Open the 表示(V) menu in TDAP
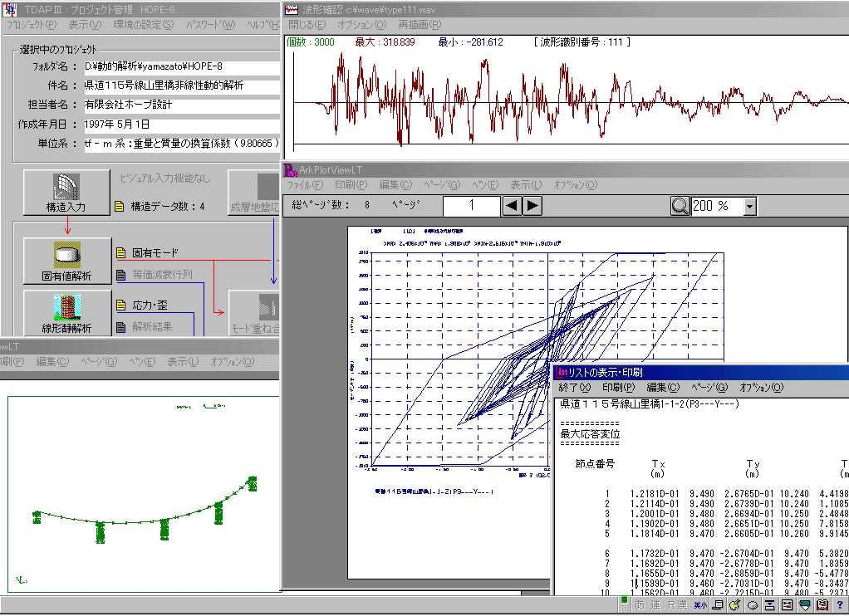This screenshot has width=849, height=616. (85, 25)
